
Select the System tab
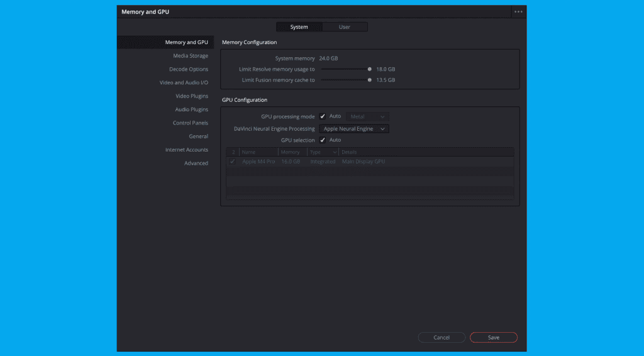coord(299,27)
